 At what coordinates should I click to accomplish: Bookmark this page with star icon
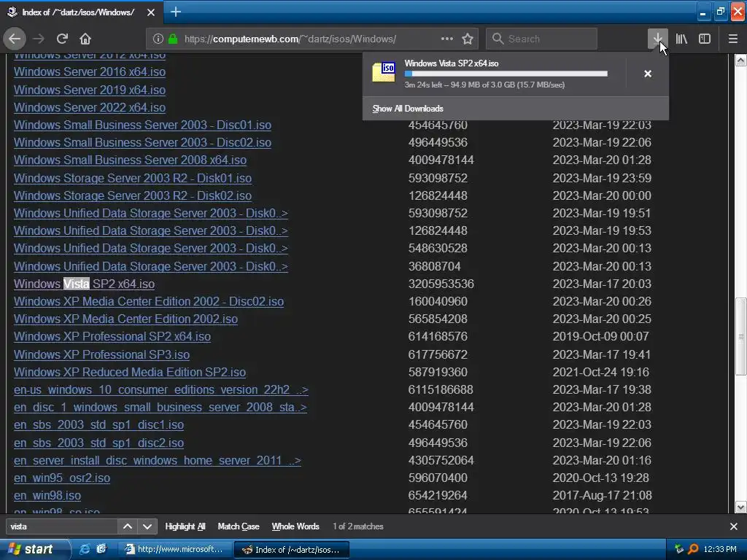(x=468, y=39)
